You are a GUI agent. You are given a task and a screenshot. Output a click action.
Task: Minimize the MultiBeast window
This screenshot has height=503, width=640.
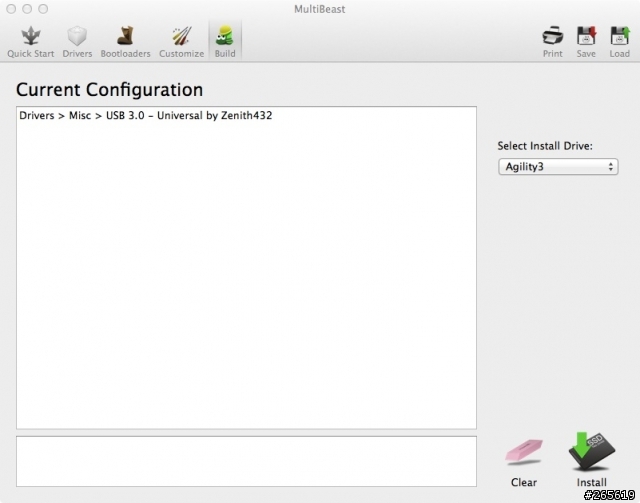click(27, 9)
